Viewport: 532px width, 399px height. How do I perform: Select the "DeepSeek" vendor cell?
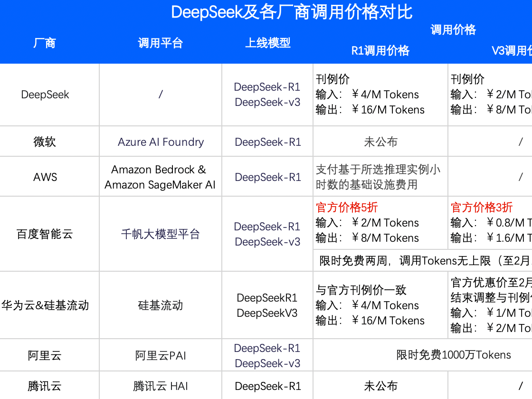click(x=45, y=95)
